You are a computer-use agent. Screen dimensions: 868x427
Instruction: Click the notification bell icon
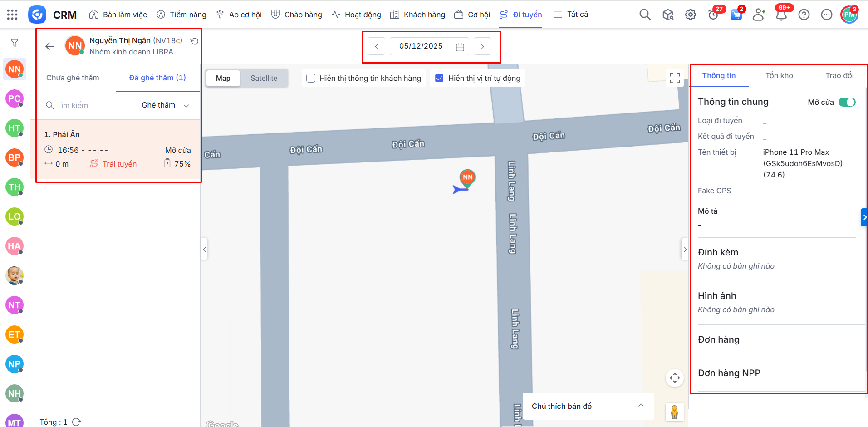[x=781, y=15]
